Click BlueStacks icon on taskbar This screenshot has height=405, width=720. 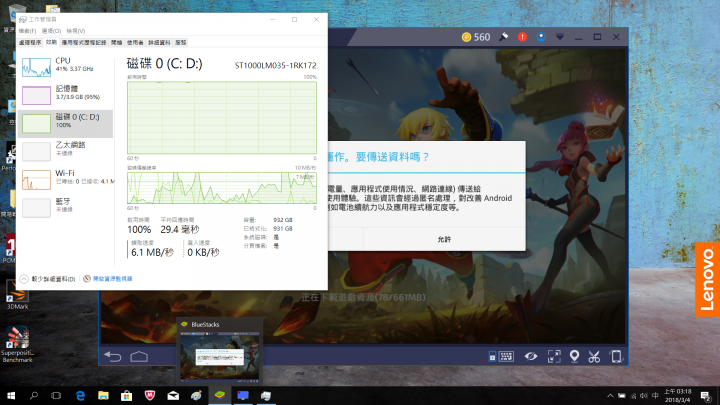[219, 395]
